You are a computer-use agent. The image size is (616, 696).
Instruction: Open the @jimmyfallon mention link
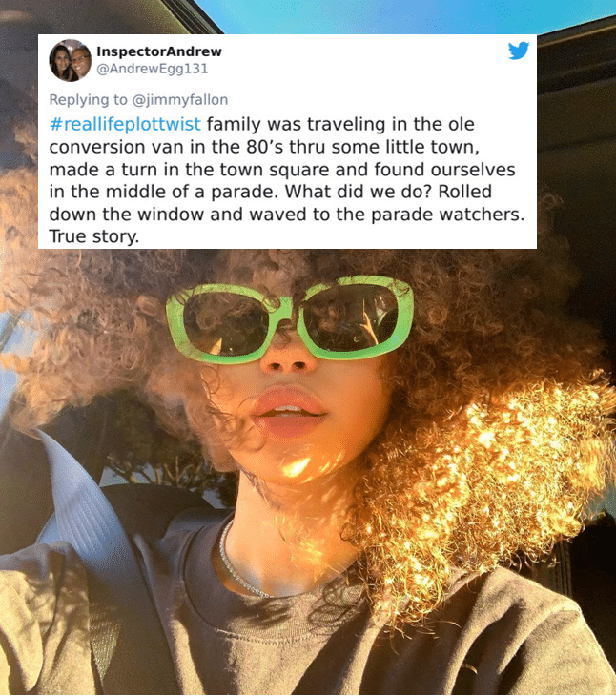180,99
